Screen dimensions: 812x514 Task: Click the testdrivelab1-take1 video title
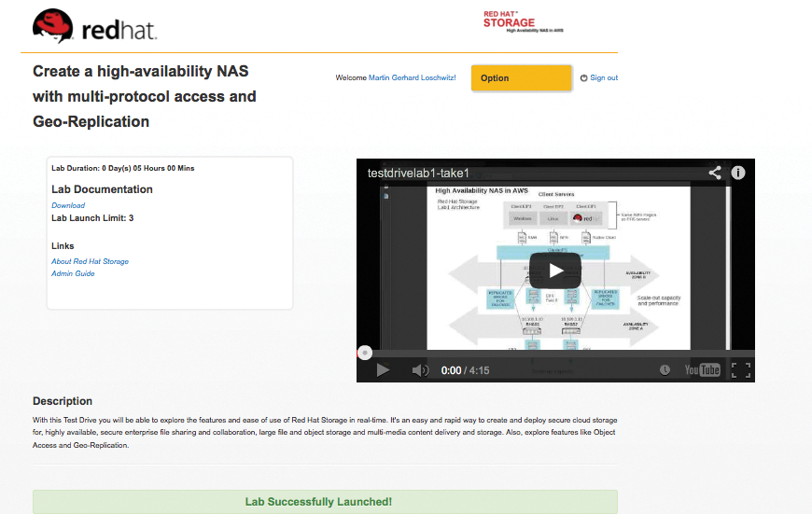418,173
